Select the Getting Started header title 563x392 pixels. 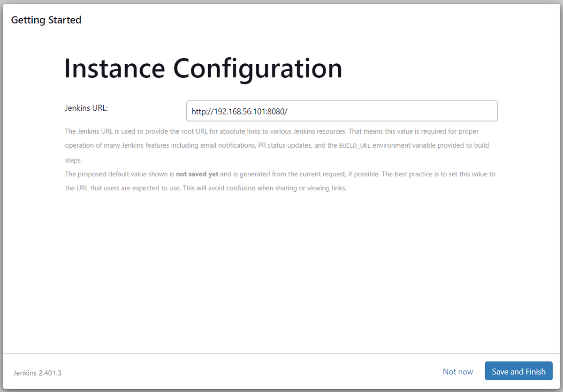point(46,20)
